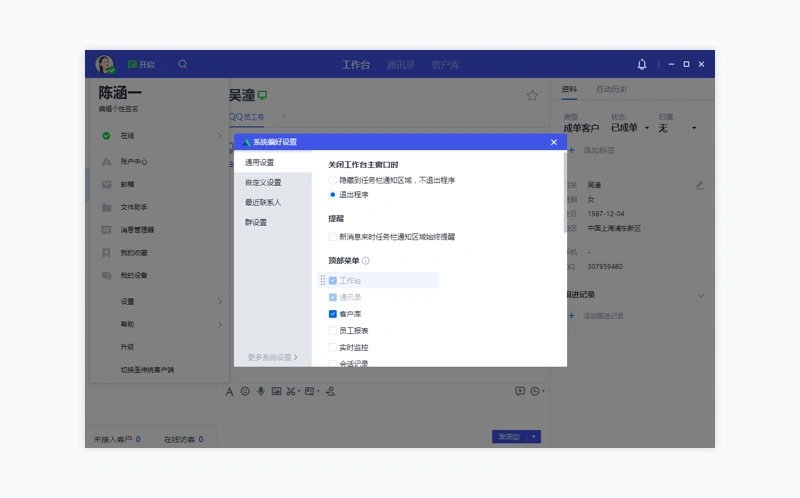Click the notification bell icon
Image resolution: width=800 pixels, height=498 pixels.
tap(642, 64)
